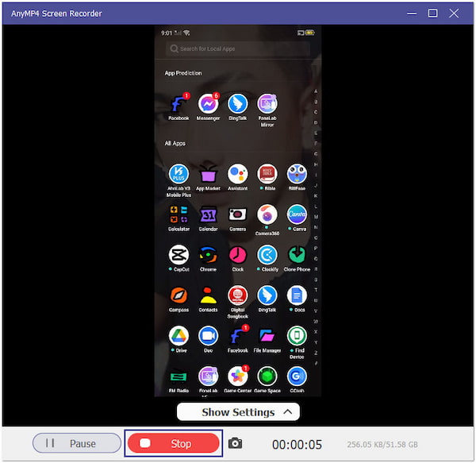This screenshot has height=463, width=476.
Task: Open FoneLab Mirror in App Prediction row
Action: [267, 104]
